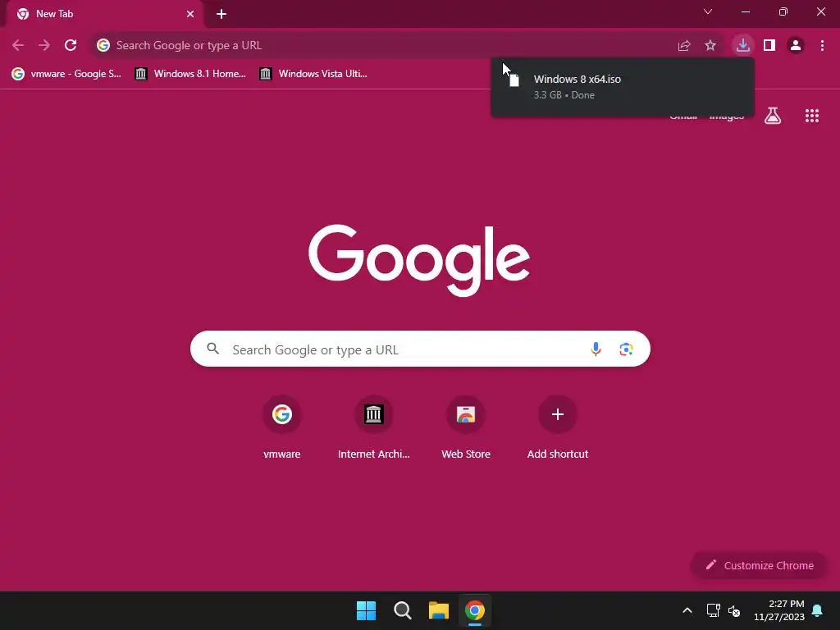
Task: Open the Web Store shortcut
Action: coord(466,427)
